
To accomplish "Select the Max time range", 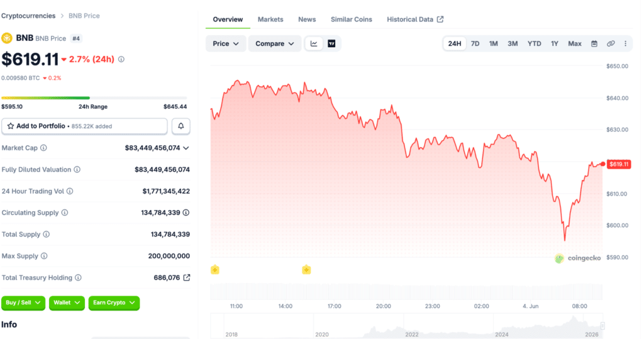I will (575, 43).
